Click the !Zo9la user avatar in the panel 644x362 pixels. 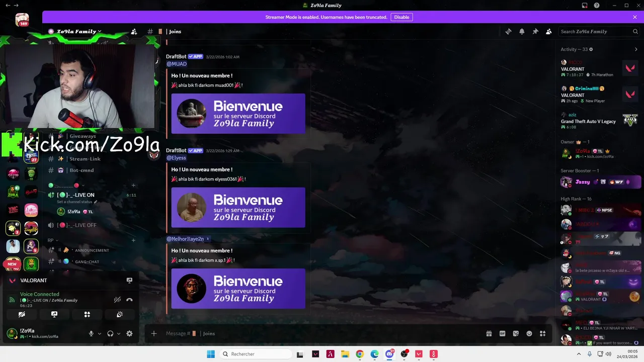coord(12,333)
